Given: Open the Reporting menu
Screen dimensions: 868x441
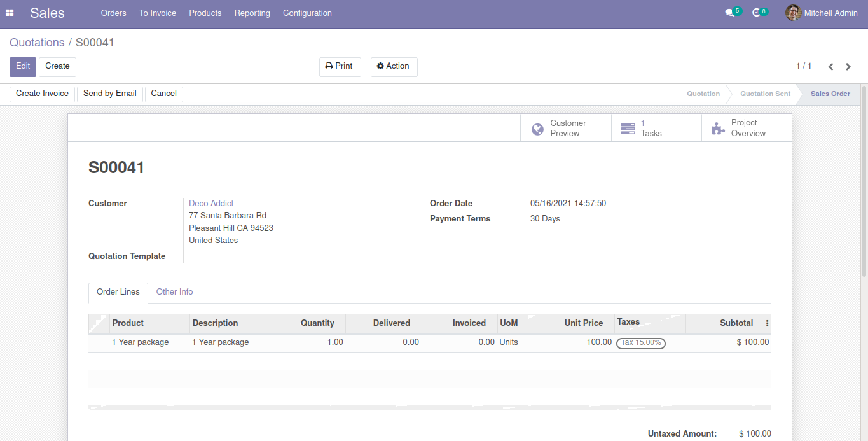Looking at the screenshot, I should [x=252, y=13].
